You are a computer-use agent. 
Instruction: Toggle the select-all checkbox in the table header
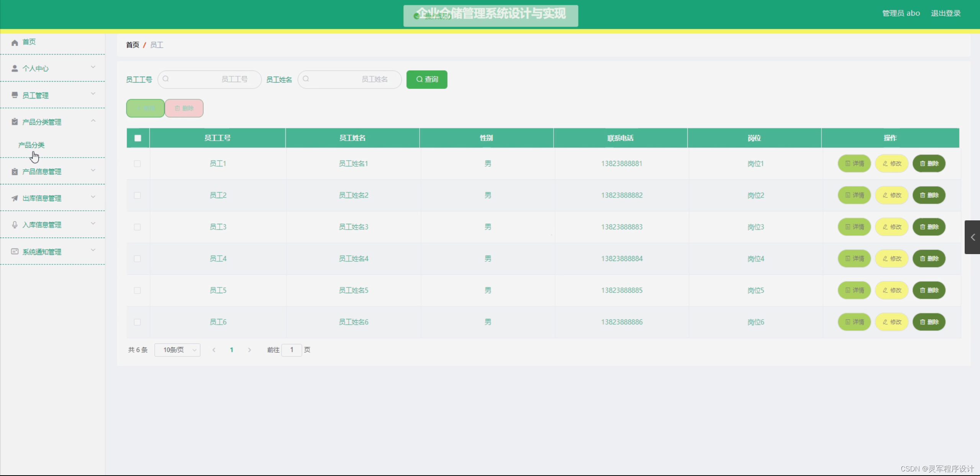coord(138,138)
